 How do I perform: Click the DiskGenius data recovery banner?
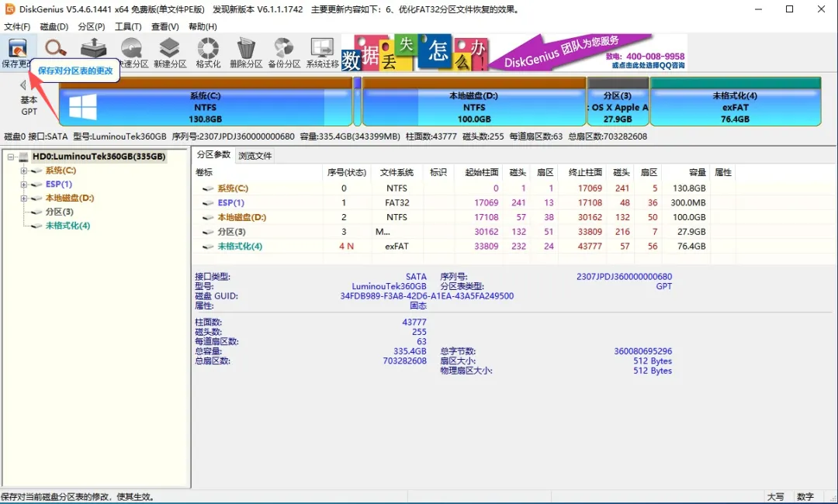514,52
